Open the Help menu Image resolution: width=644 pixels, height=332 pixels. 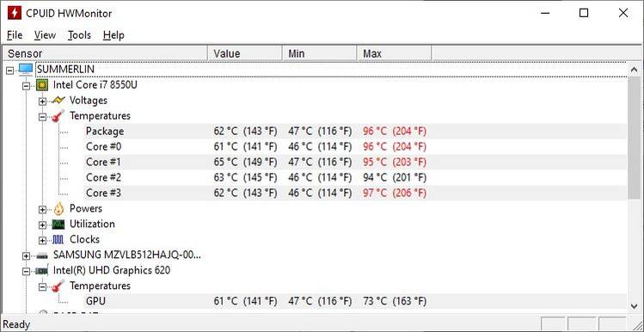pyautogui.click(x=113, y=35)
